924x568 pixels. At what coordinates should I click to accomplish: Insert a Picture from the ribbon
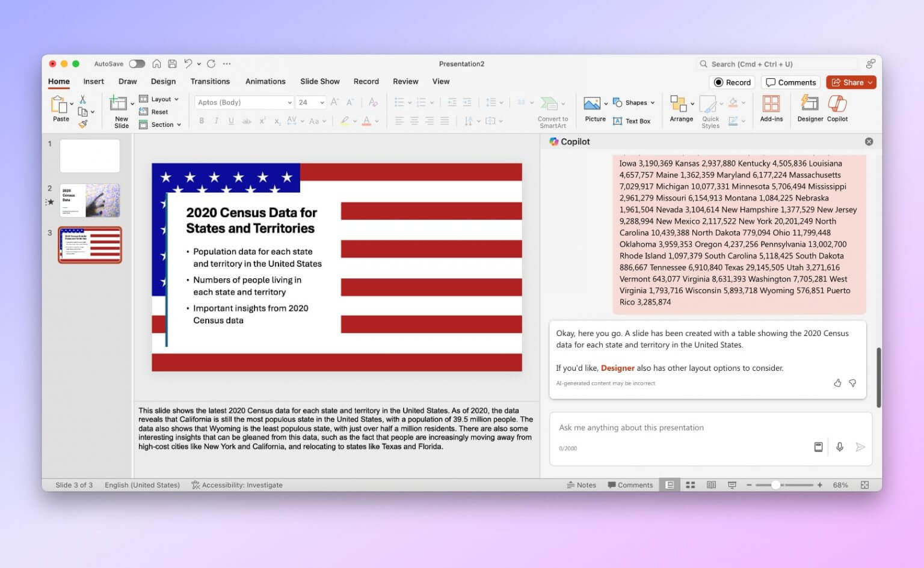point(594,108)
